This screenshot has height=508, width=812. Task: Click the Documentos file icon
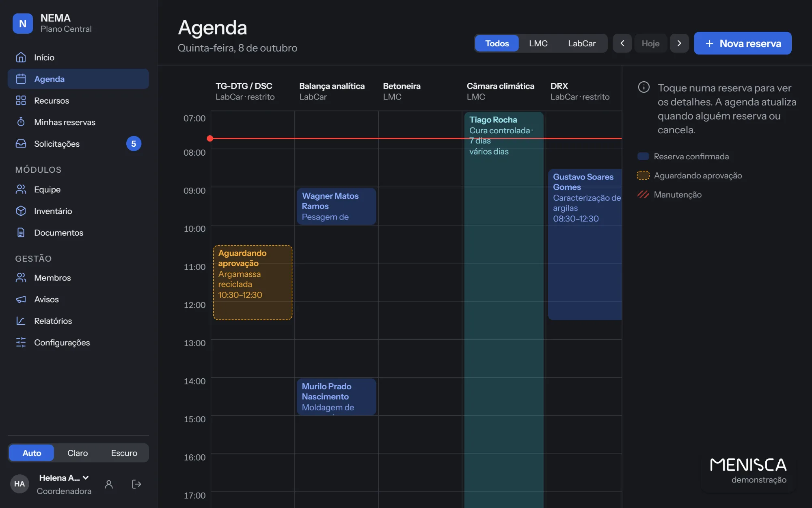click(21, 232)
